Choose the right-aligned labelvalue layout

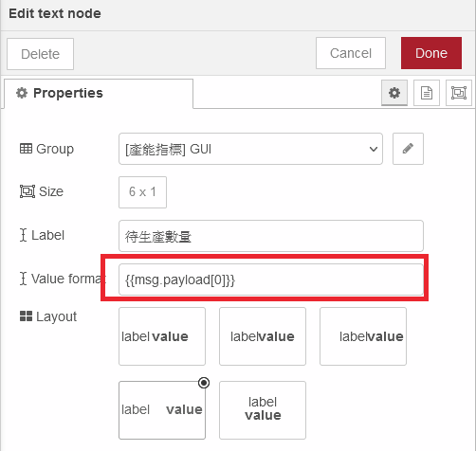pyautogui.click(x=363, y=336)
